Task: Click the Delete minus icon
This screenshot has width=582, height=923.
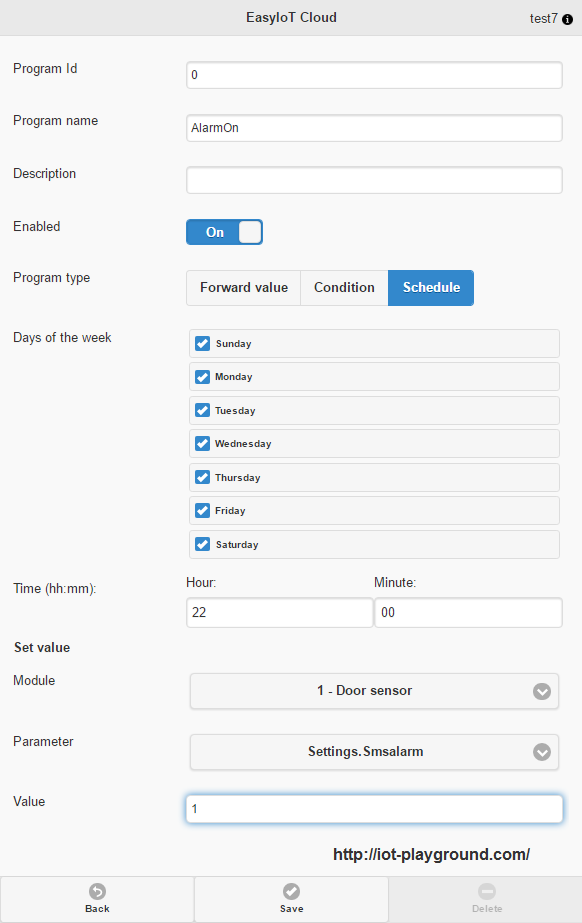Action: coord(487,891)
